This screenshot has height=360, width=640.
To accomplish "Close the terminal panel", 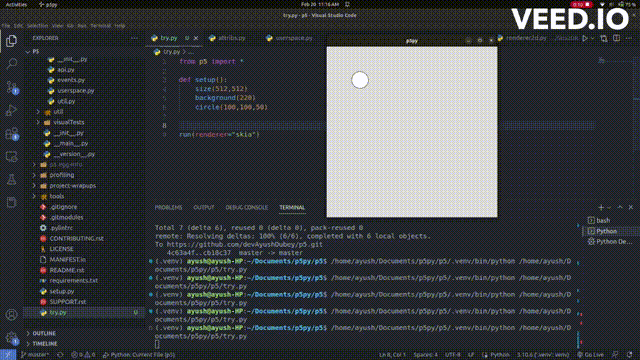I will (631, 207).
